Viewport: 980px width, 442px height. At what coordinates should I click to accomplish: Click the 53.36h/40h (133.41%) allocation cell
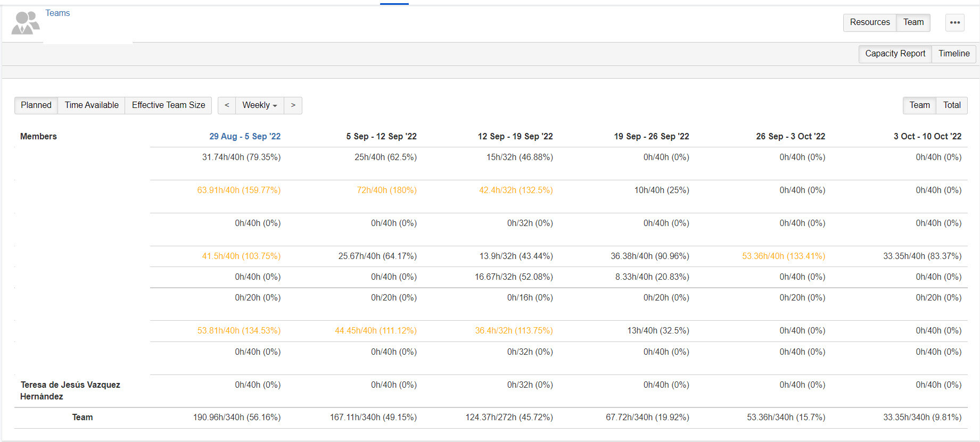(783, 256)
